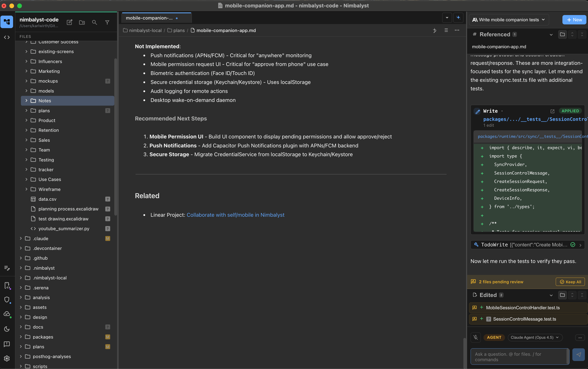This screenshot has height=369, width=588.
Task: Open the table of contents list icon
Action: (x=446, y=30)
